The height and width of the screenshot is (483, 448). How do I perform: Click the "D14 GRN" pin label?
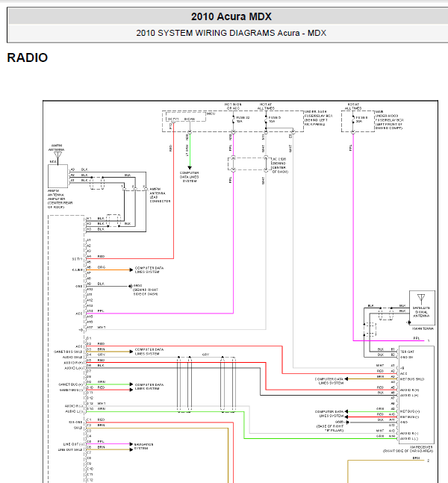[96, 409]
